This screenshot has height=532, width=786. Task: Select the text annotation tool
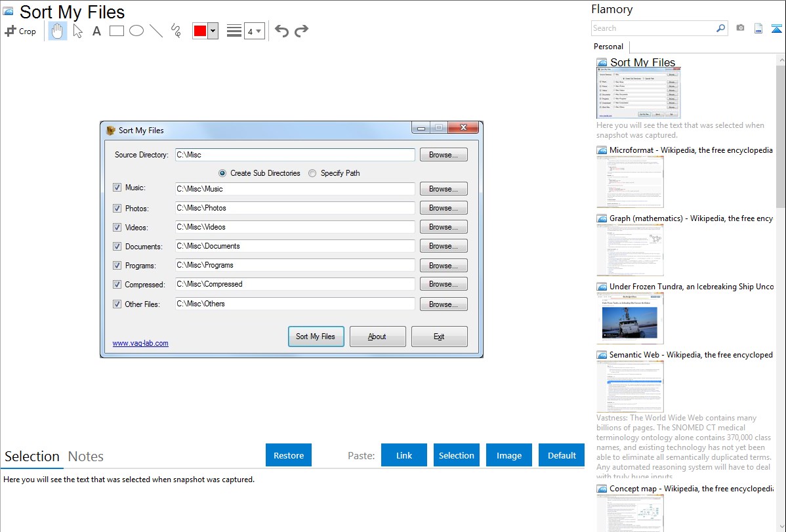[x=96, y=31]
